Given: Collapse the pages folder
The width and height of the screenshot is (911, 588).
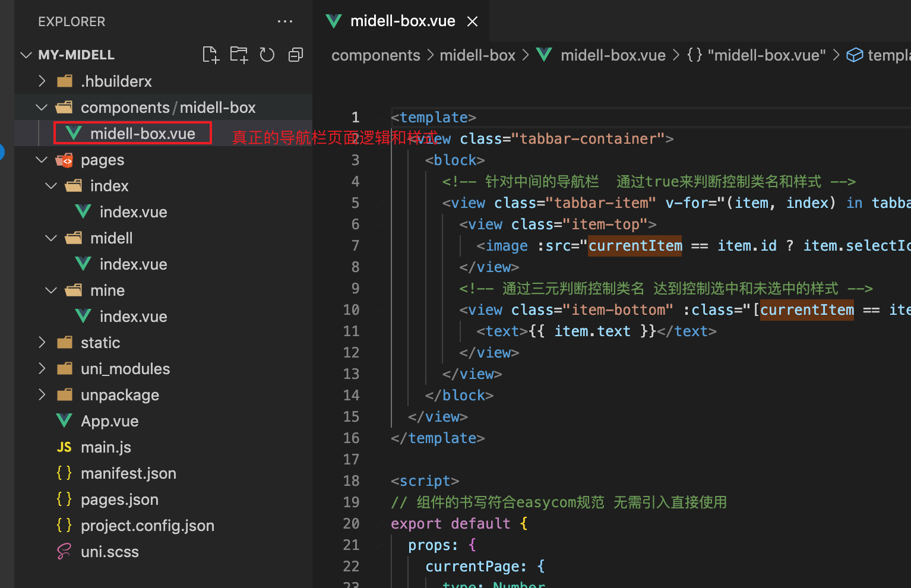Looking at the screenshot, I should tap(42, 159).
